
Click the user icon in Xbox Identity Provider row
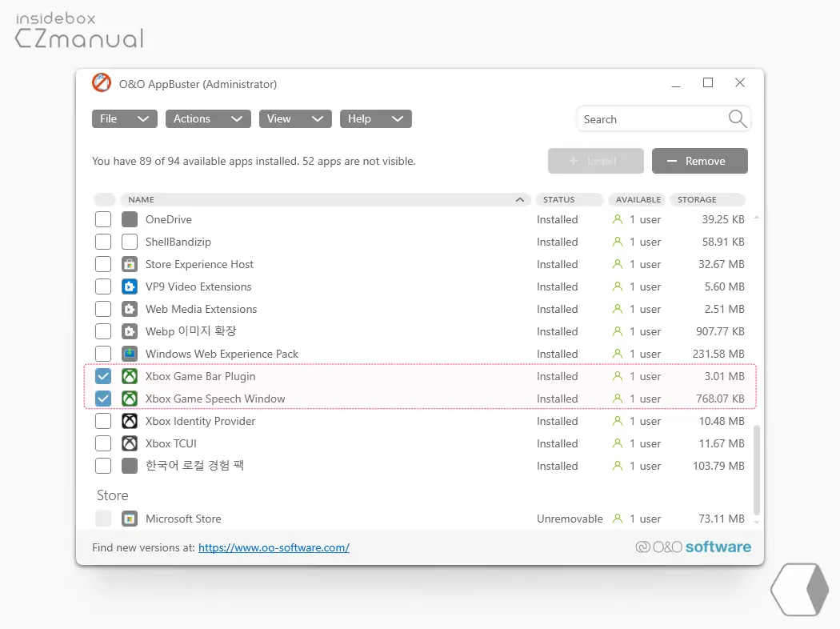pos(618,421)
